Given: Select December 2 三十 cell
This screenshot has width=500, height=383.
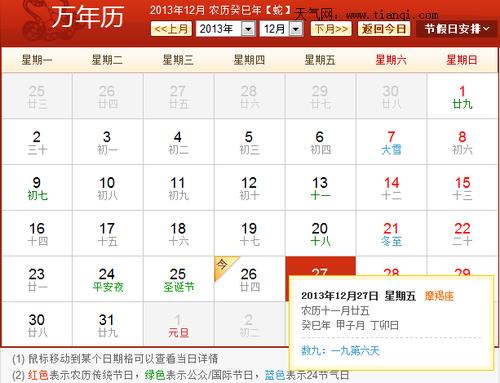Looking at the screenshot, I should point(37,142).
